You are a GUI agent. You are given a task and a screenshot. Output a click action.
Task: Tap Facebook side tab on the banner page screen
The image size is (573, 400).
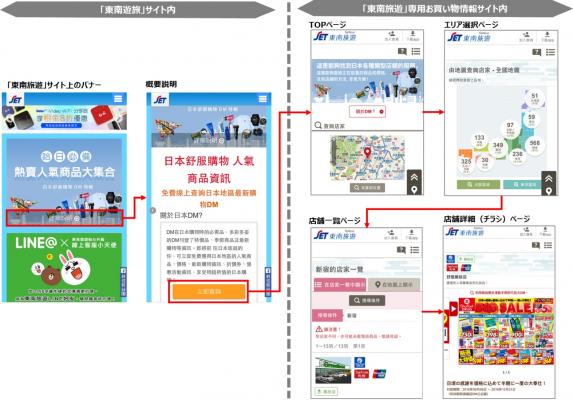tap(123, 283)
